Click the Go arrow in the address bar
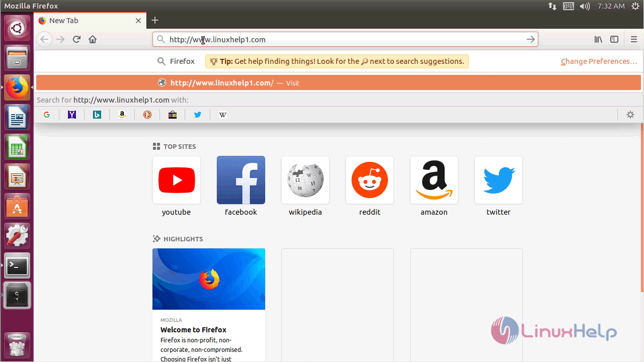This screenshot has width=644, height=362. [530, 39]
